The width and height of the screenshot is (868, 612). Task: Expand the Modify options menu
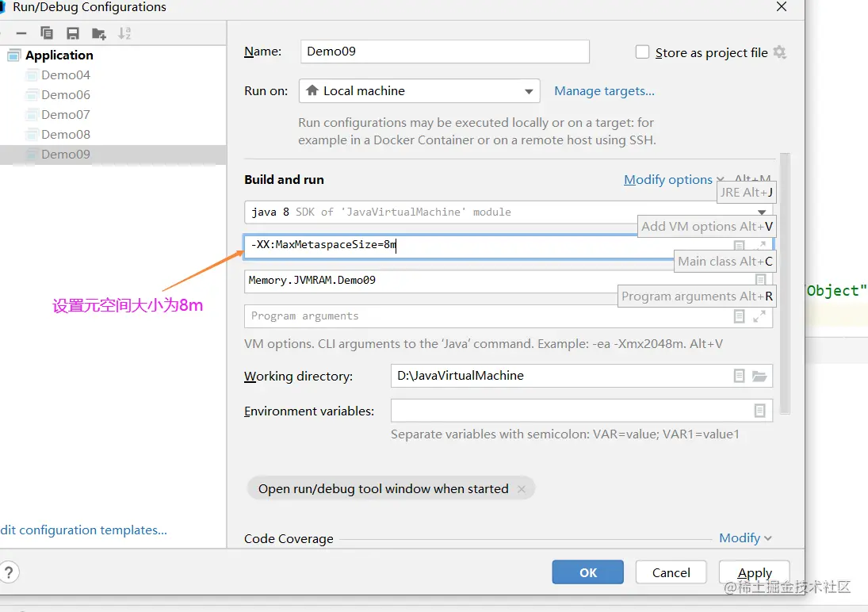tap(674, 179)
